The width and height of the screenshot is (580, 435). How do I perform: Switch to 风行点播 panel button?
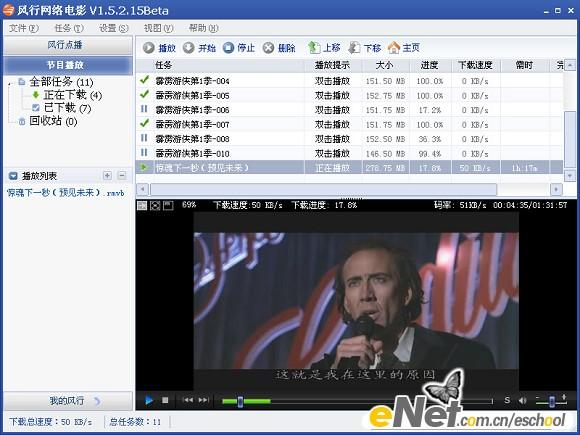coord(68,45)
